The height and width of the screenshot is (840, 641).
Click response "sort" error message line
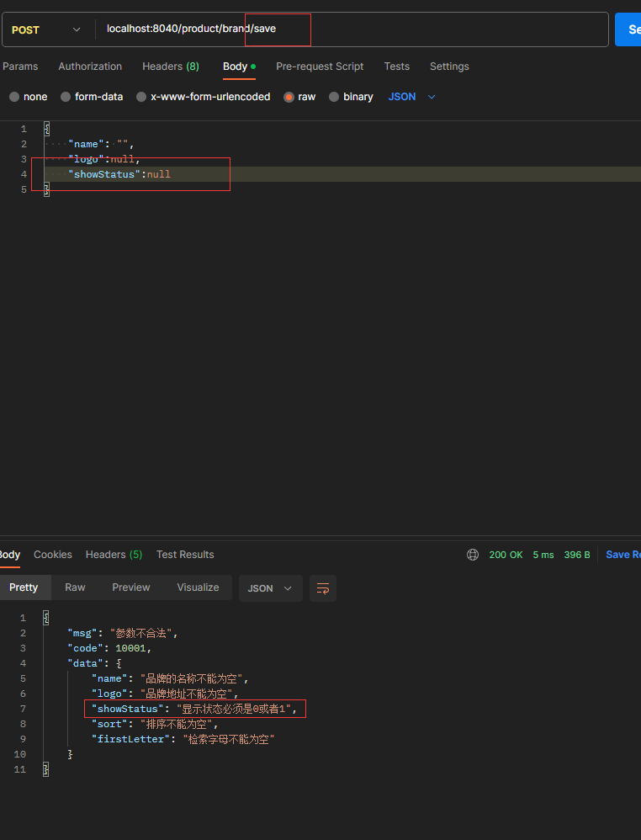156,725
